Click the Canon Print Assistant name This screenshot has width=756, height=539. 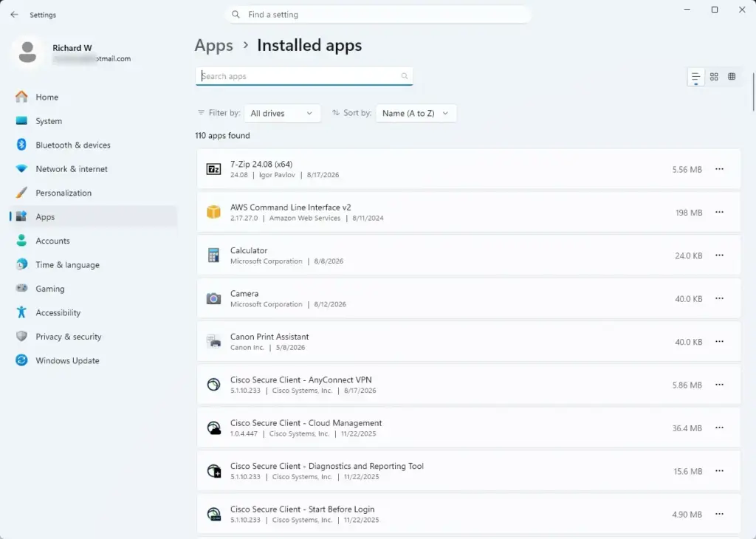click(x=269, y=337)
